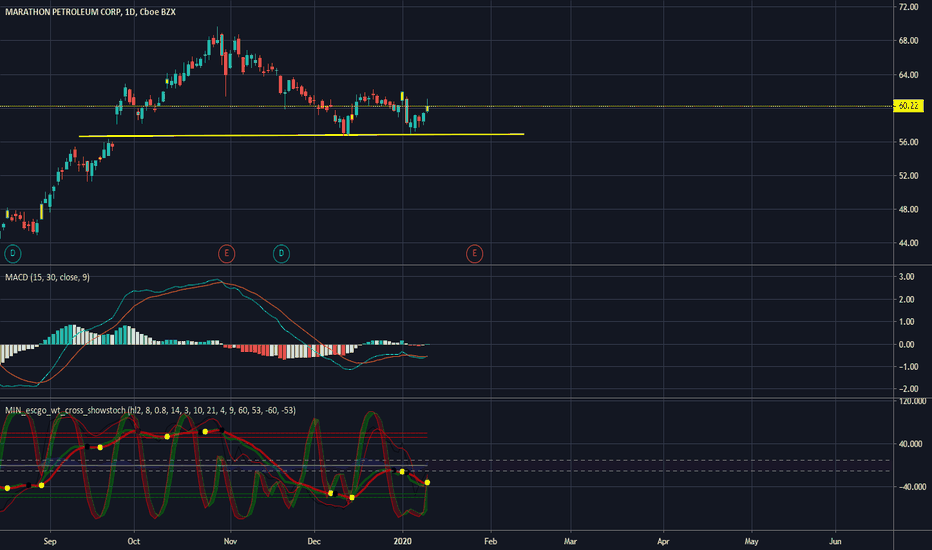This screenshot has height=550, width=932.
Task: Click the earnings E marker before Feb
Action: (x=474, y=254)
